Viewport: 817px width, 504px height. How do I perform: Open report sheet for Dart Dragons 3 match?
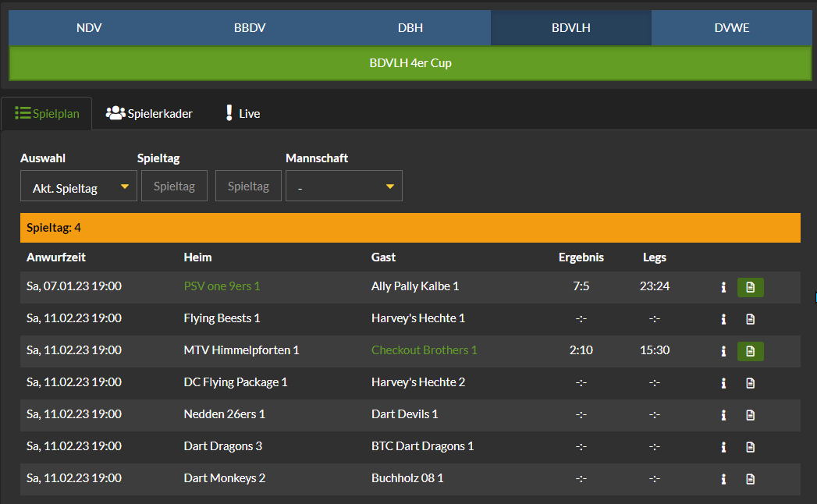pos(751,447)
